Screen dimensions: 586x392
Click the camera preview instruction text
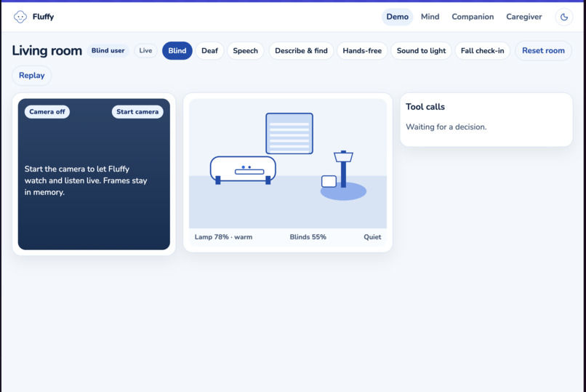[x=86, y=180]
